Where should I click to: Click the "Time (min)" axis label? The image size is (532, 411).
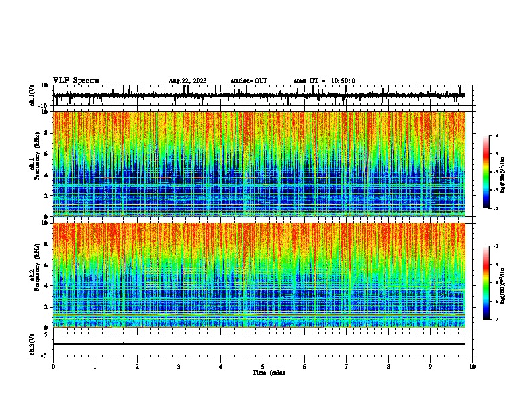269,373
